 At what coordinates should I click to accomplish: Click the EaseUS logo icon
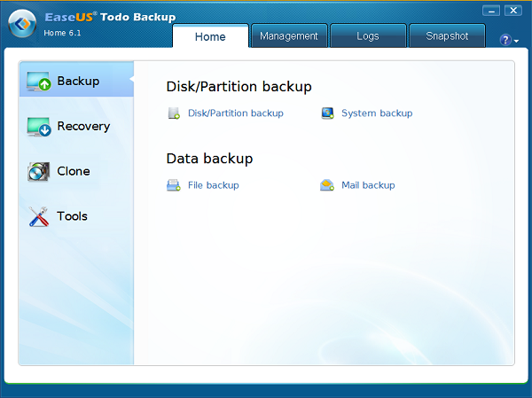click(22, 23)
